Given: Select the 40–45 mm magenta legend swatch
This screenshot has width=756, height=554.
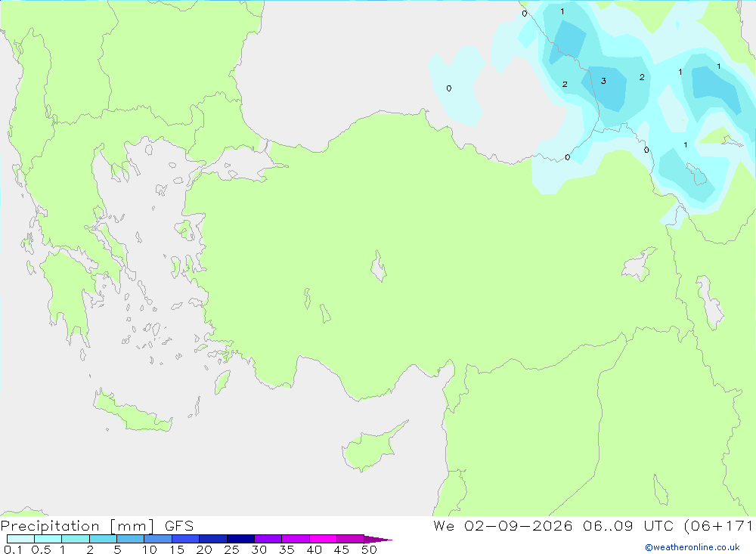Looking at the screenshot, I should tap(323, 539).
